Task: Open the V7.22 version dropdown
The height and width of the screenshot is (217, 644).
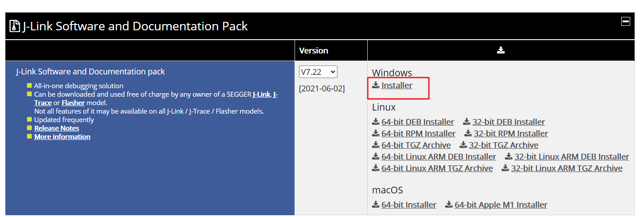Action: click(x=318, y=72)
